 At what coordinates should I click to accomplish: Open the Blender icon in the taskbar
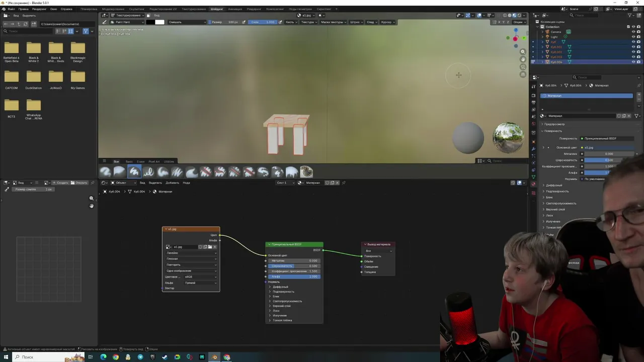coord(214,357)
